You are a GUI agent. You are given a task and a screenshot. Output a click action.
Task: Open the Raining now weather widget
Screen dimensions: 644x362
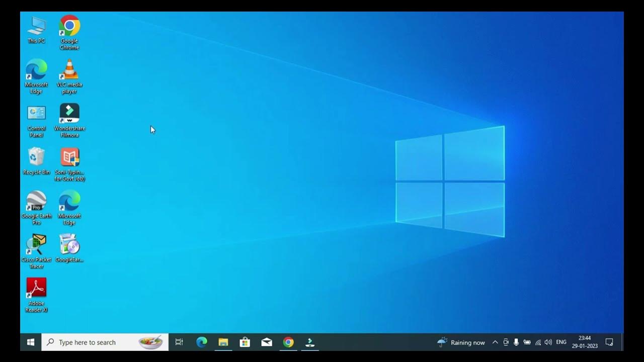461,342
